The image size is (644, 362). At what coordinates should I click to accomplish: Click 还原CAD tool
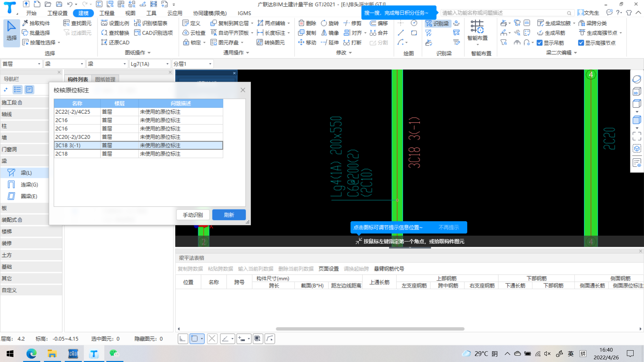(115, 43)
